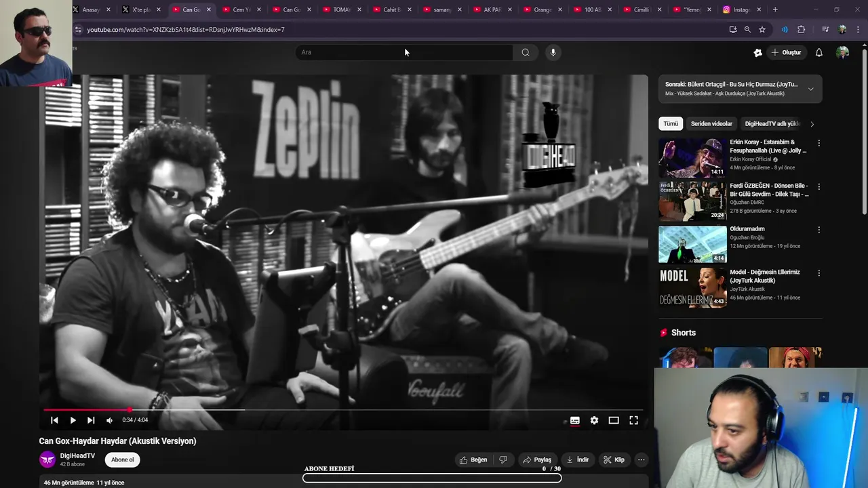Open the Erkin Koray Official channel name
Viewport: 868px width, 488px height.
[751, 159]
